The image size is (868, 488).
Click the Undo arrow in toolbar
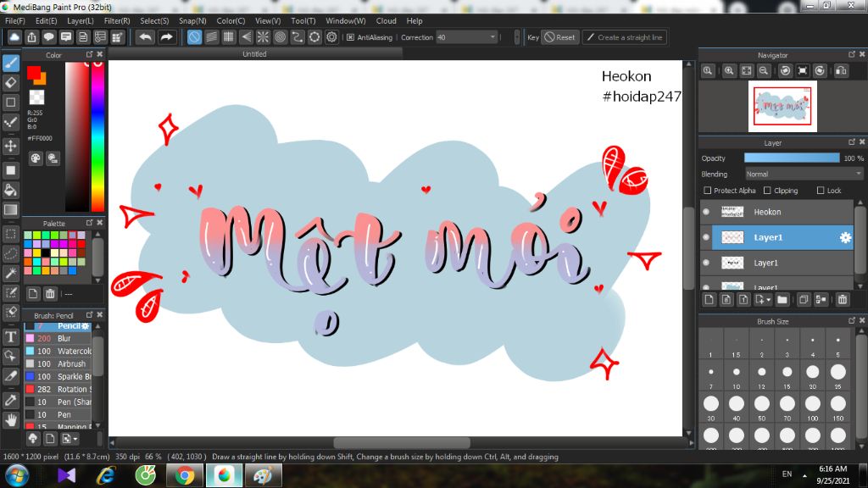146,37
